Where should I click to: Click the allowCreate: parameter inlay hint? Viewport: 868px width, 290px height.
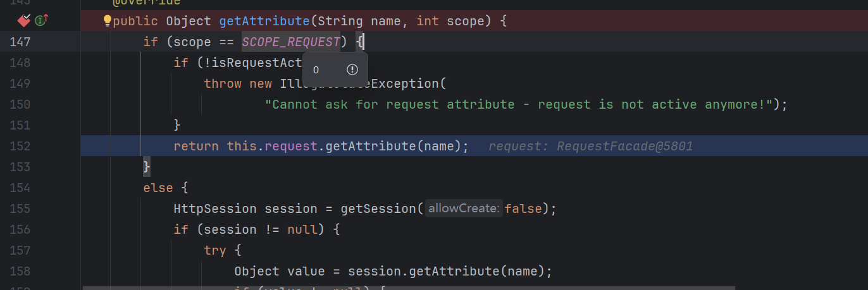tap(464, 208)
